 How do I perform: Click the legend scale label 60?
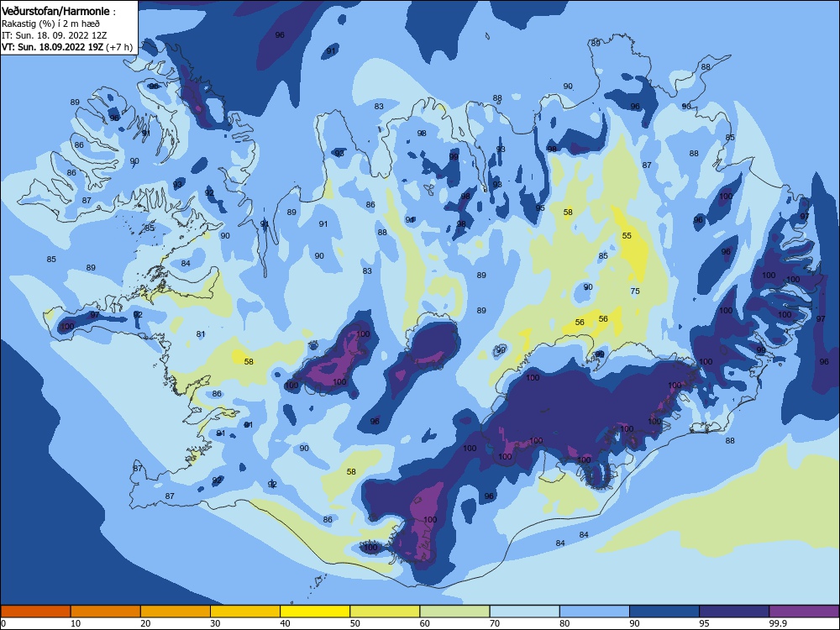click(425, 623)
